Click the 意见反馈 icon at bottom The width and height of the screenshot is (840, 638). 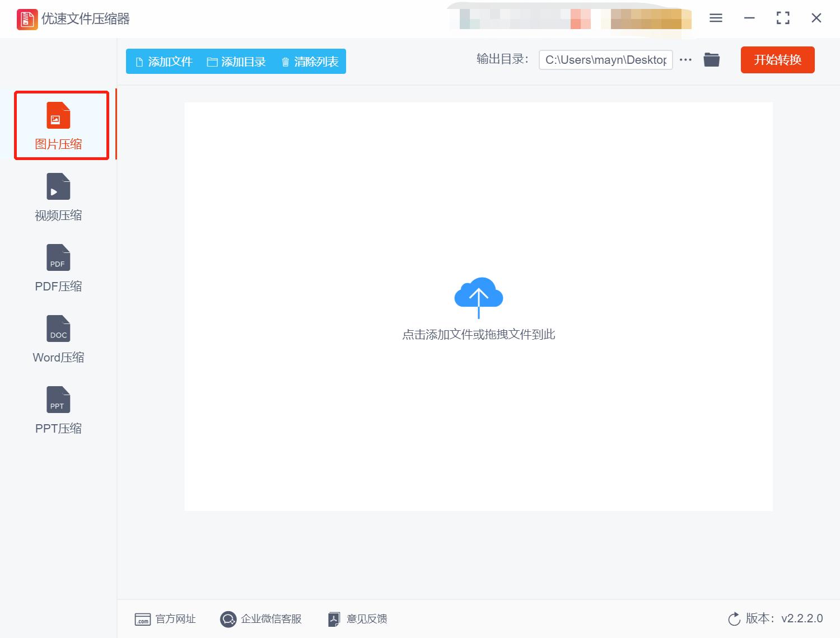tap(334, 619)
